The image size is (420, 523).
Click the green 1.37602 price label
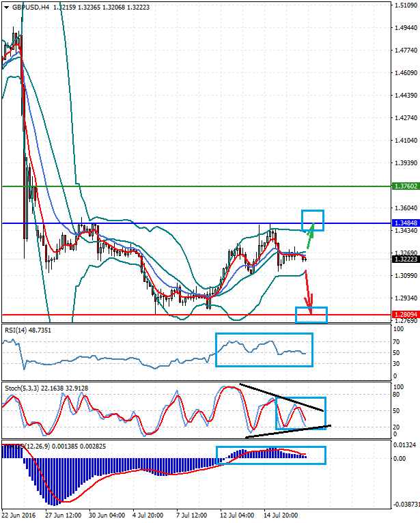coord(406,186)
